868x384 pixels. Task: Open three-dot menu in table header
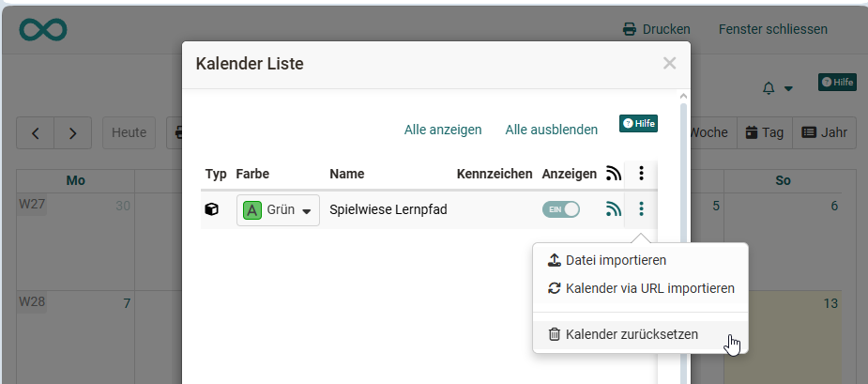(x=641, y=174)
